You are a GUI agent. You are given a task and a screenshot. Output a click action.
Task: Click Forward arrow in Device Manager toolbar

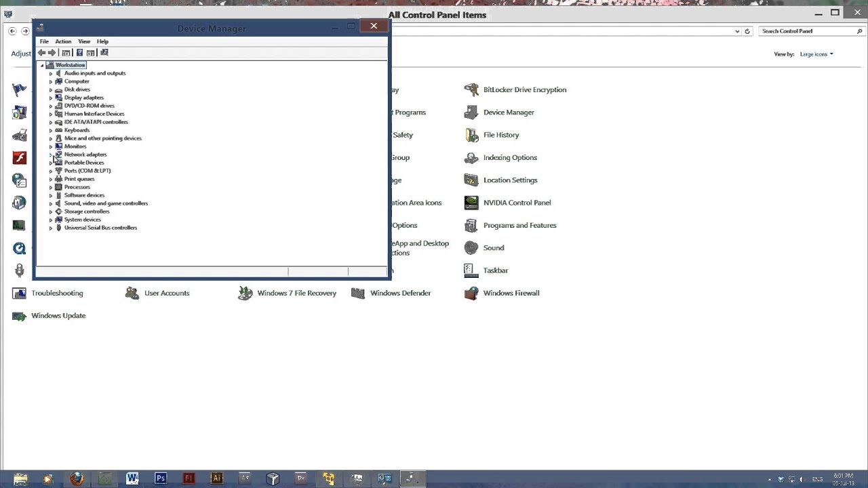point(52,53)
